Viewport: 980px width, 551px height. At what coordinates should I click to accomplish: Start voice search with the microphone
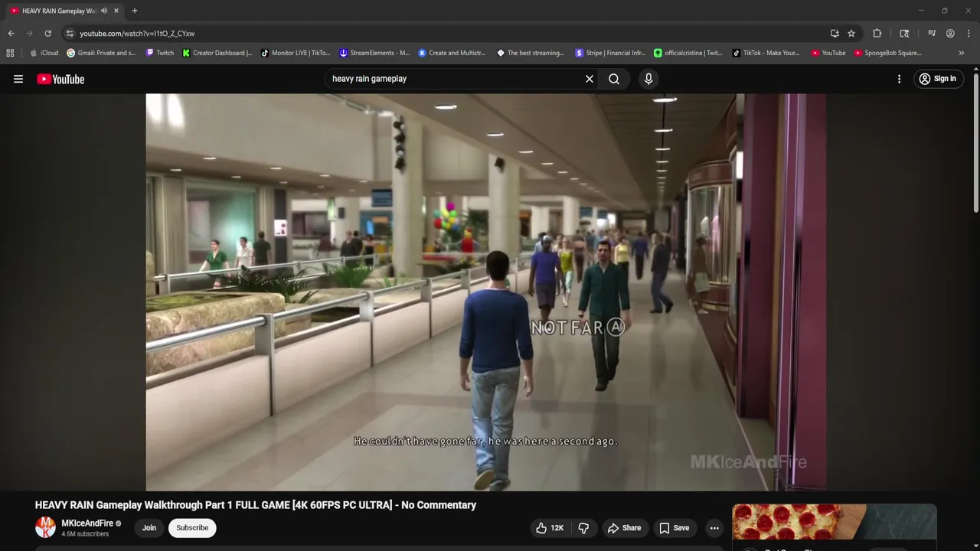click(x=648, y=79)
